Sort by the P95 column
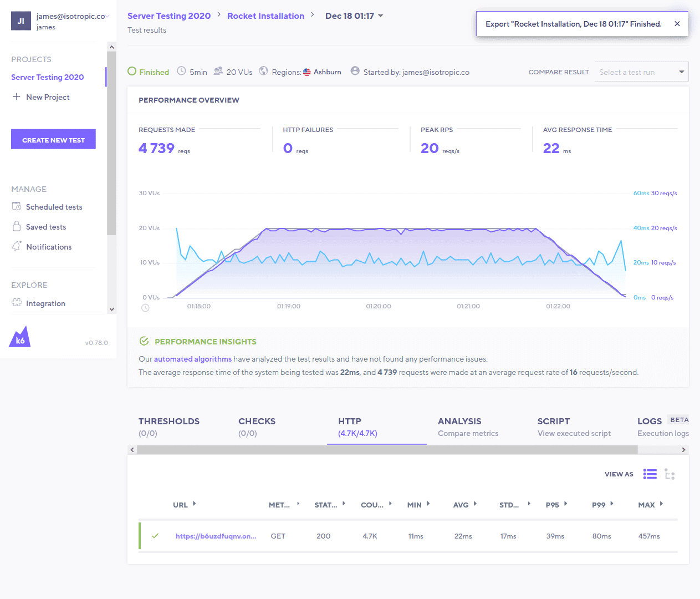Viewport: 700px width, 599px height. coord(556,505)
